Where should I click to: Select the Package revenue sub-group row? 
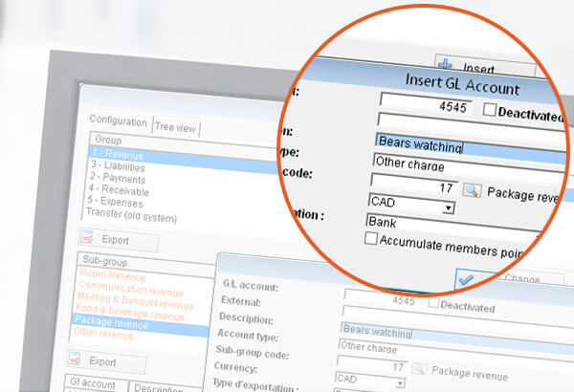point(141,325)
